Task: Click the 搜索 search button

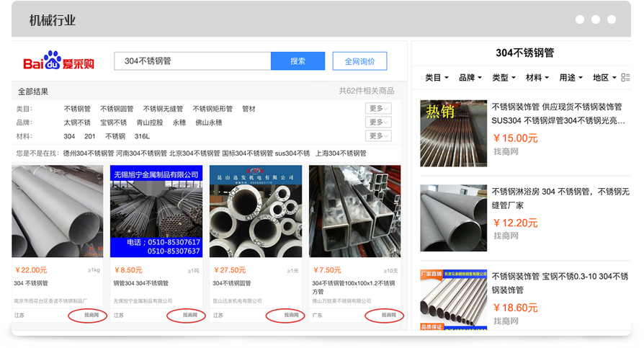Action: click(298, 61)
